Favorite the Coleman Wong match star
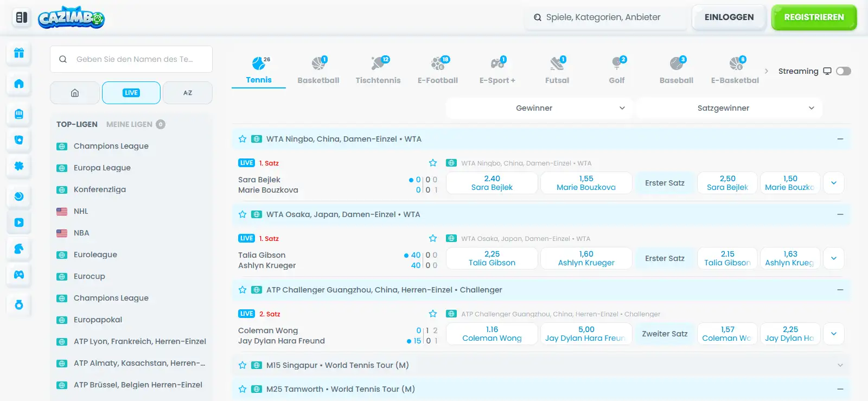This screenshot has height=401, width=868. (x=433, y=314)
